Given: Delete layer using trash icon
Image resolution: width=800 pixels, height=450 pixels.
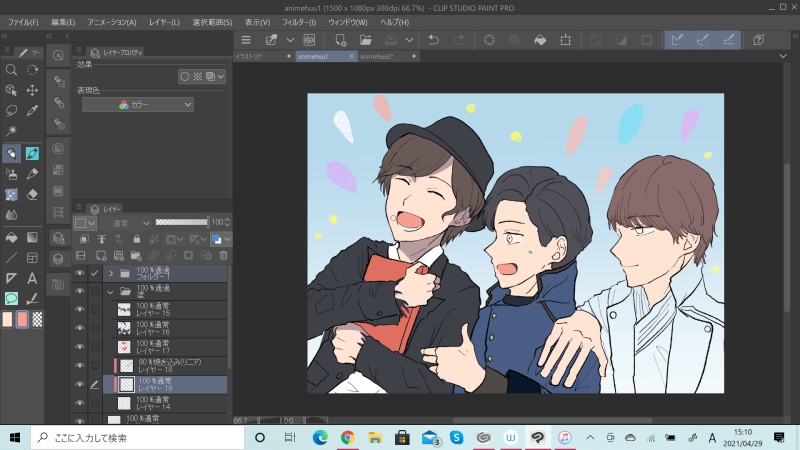Looking at the screenshot, I should pyautogui.click(x=223, y=256).
